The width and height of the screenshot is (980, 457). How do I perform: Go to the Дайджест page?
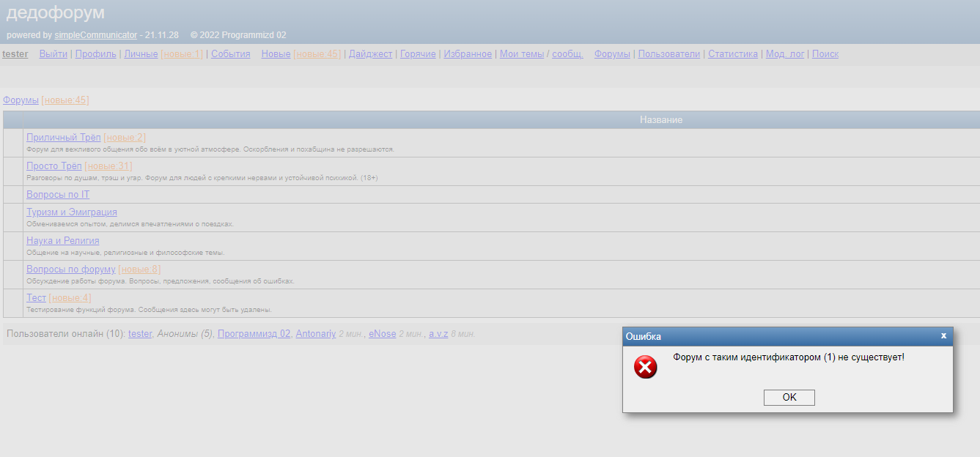click(370, 53)
